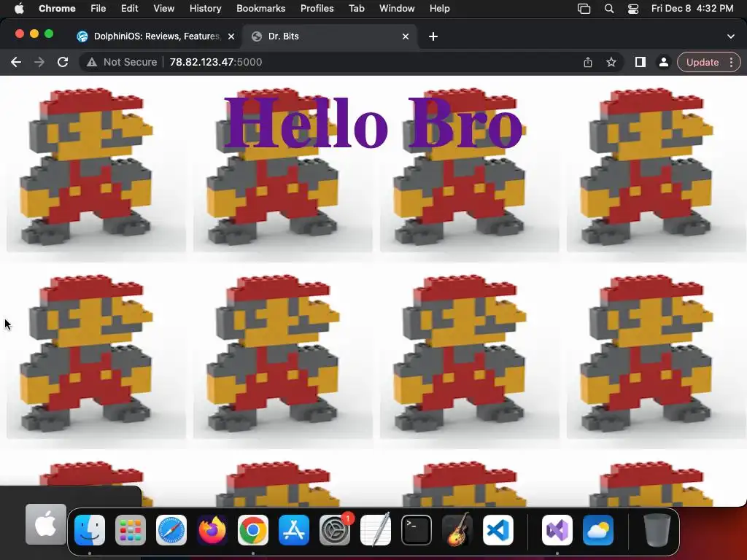This screenshot has height=560, width=747.
Task: Open the View menu
Action: click(x=164, y=8)
